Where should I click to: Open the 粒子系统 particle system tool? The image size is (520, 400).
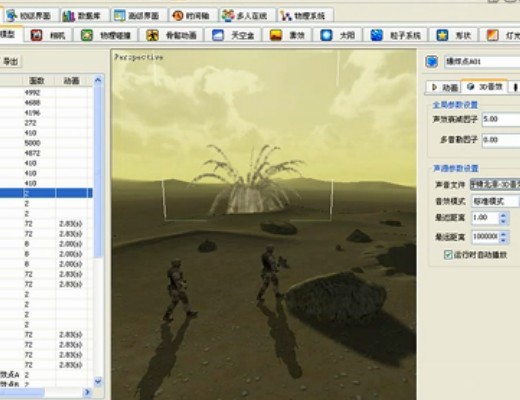click(x=396, y=35)
